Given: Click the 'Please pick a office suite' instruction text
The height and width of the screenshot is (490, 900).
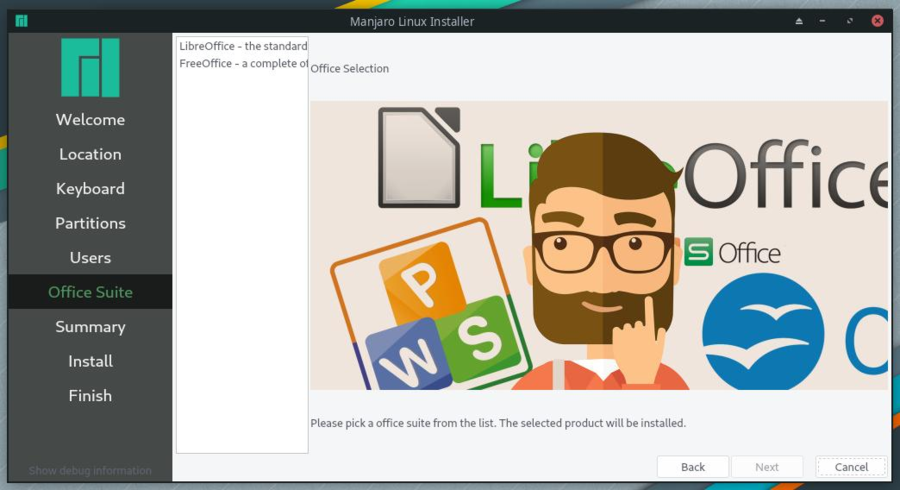Looking at the screenshot, I should click(x=498, y=423).
